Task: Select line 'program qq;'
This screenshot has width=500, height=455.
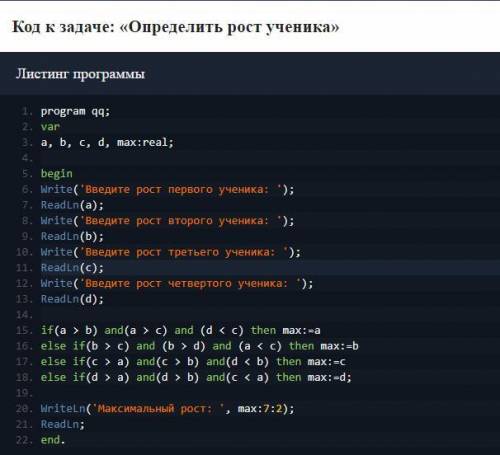Action: click(x=75, y=111)
